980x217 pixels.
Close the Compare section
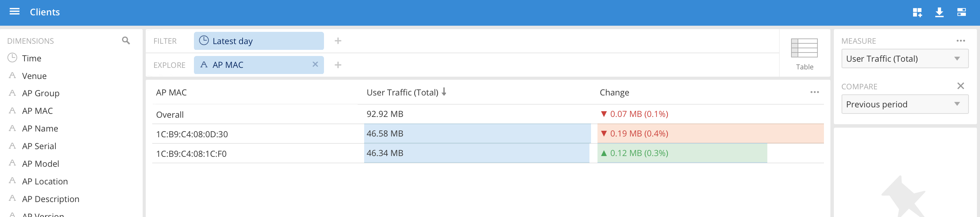[960, 86]
